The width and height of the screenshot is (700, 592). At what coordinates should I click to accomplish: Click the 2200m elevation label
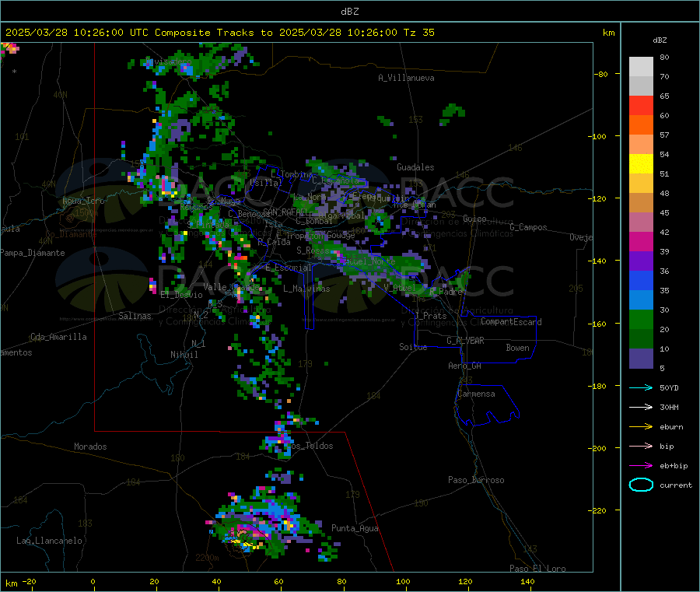pos(207,558)
